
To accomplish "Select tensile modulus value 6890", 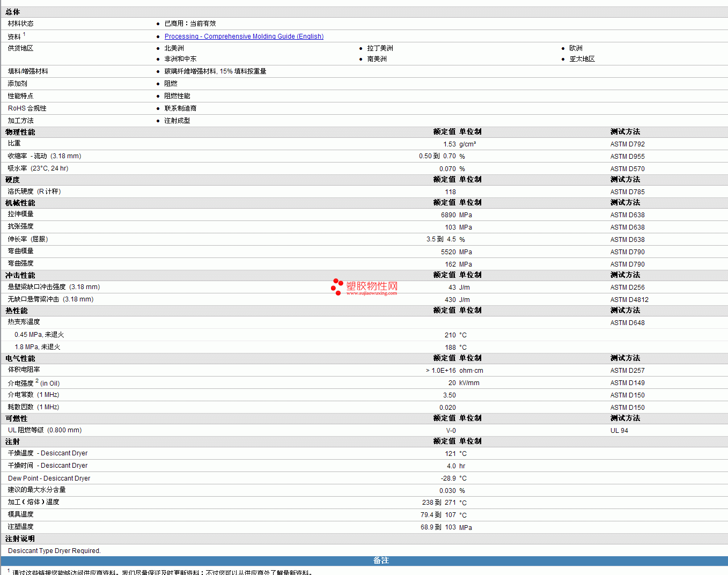I will click(x=448, y=215).
